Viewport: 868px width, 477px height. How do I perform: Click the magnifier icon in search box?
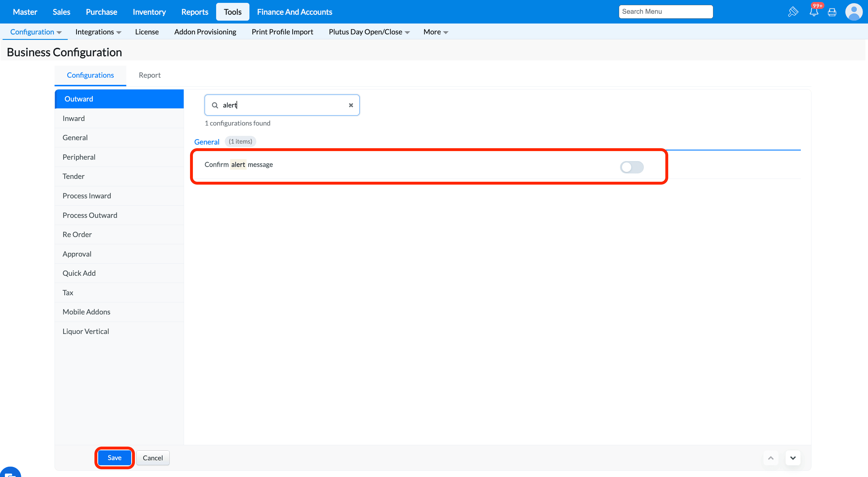click(x=215, y=105)
